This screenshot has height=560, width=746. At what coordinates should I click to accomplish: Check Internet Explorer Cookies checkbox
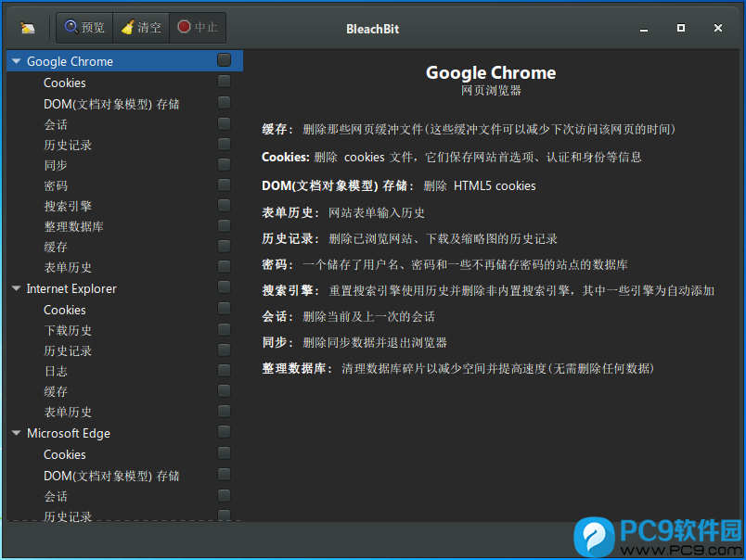pos(225,309)
